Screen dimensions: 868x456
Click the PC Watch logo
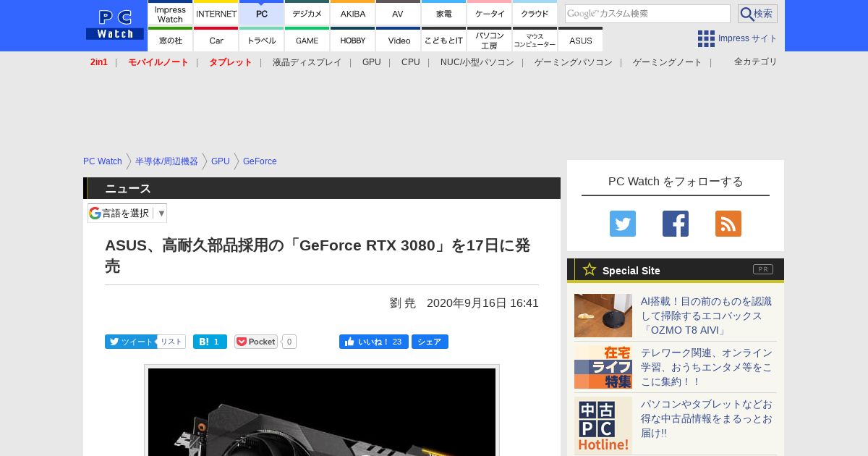point(115,25)
